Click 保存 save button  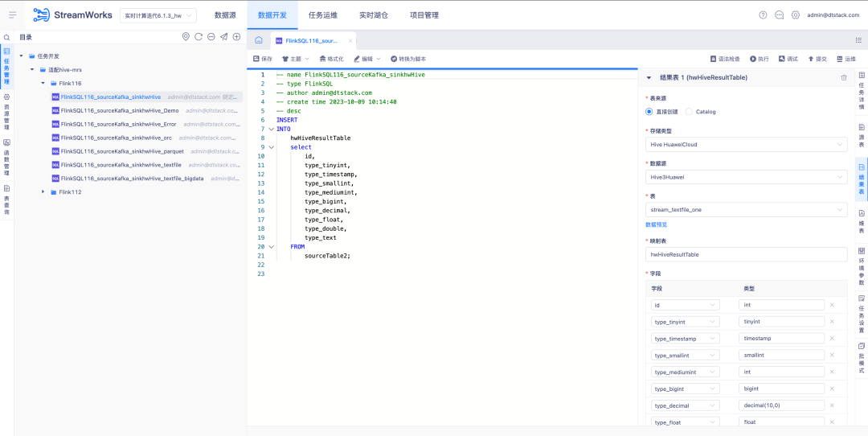click(x=262, y=58)
